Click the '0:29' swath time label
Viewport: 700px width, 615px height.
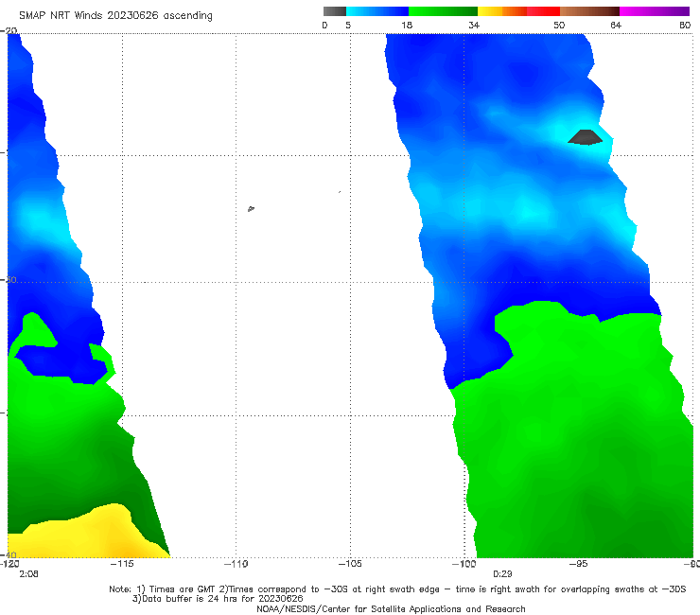coord(502,574)
